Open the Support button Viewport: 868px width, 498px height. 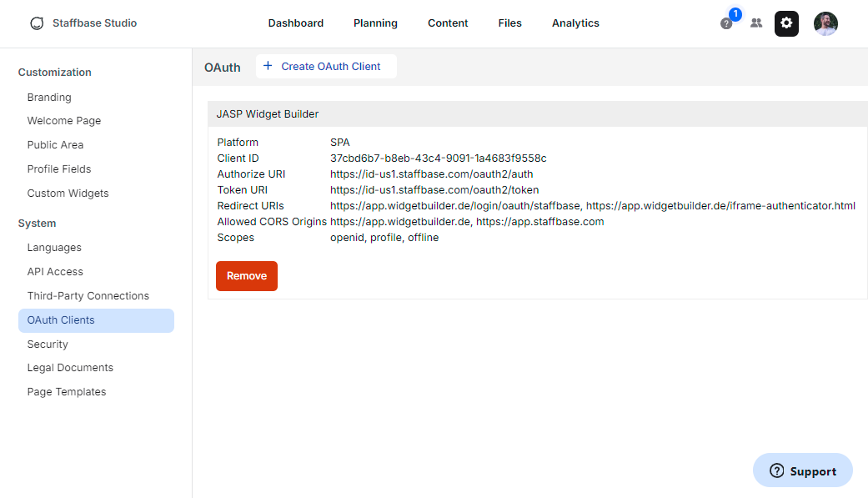pyautogui.click(x=802, y=470)
